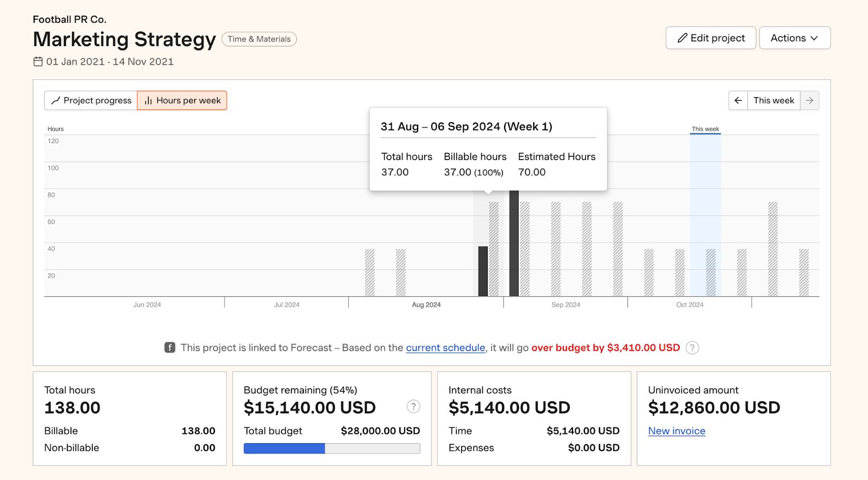868x480 pixels.
Task: Click the Time & Materials tag
Action: coord(259,39)
